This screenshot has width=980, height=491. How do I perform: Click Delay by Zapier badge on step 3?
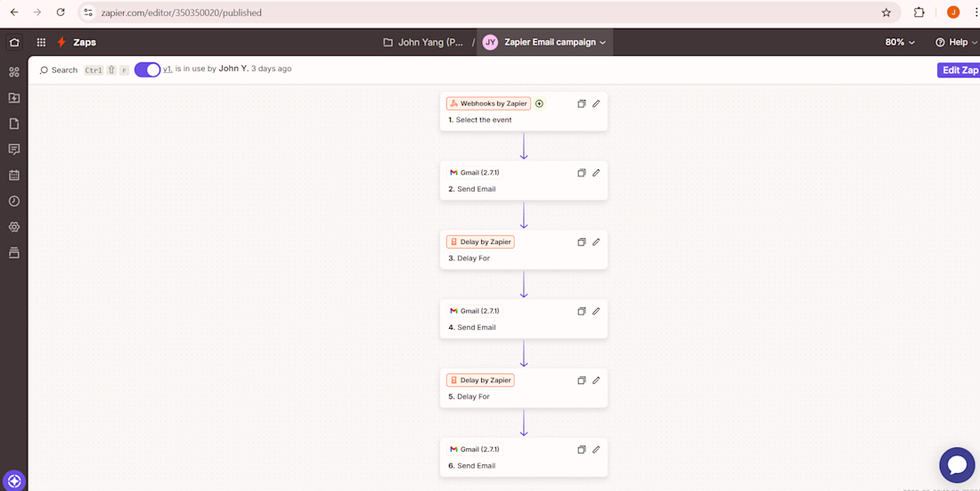click(480, 241)
